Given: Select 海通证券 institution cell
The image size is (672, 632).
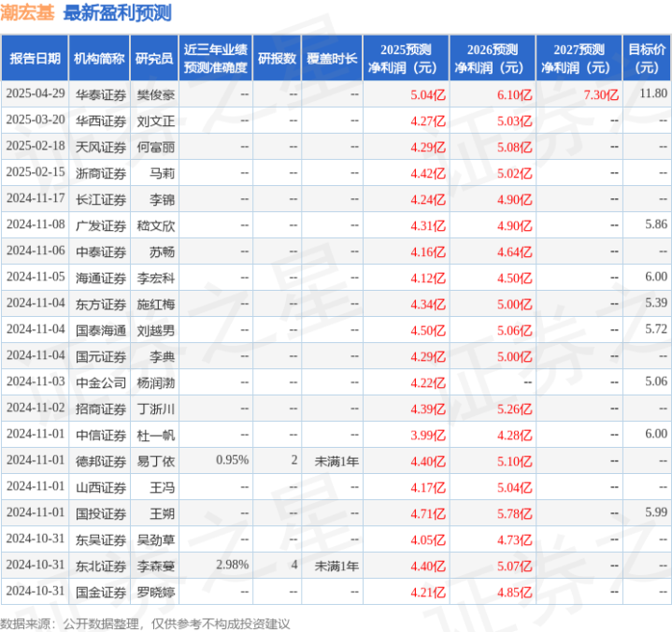Looking at the screenshot, I should (101, 278).
